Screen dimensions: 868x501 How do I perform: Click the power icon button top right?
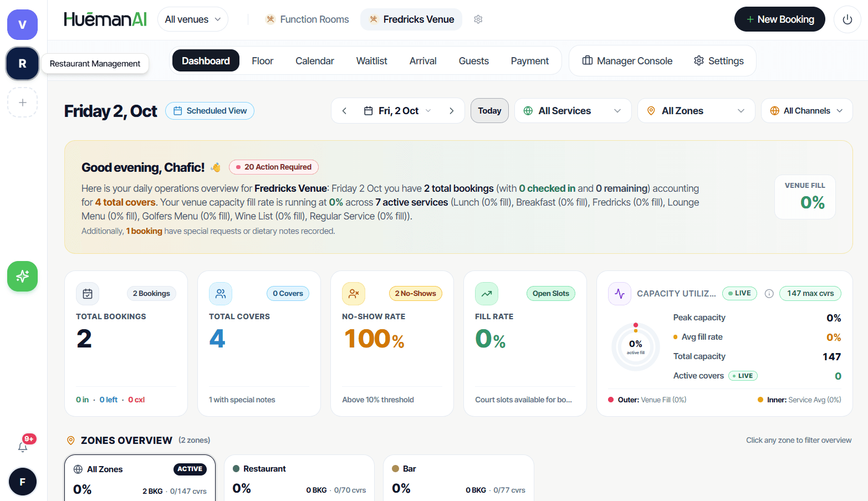click(x=847, y=19)
